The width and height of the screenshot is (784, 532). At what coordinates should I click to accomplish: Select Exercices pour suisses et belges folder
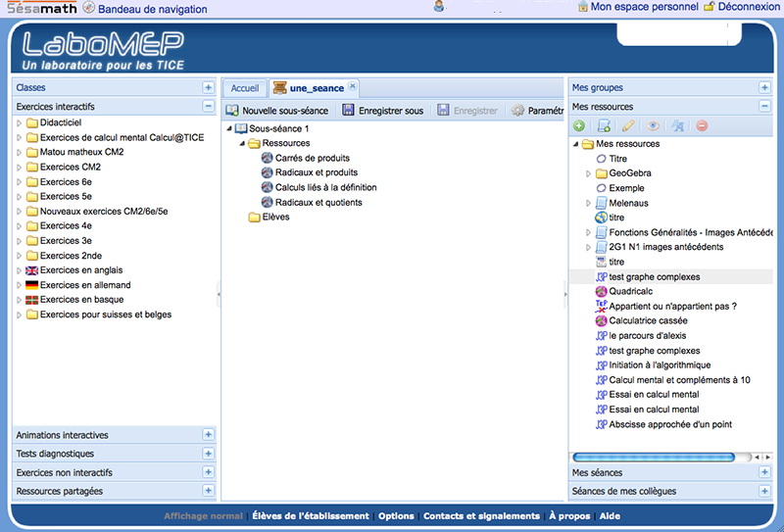pyautogui.click(x=106, y=314)
